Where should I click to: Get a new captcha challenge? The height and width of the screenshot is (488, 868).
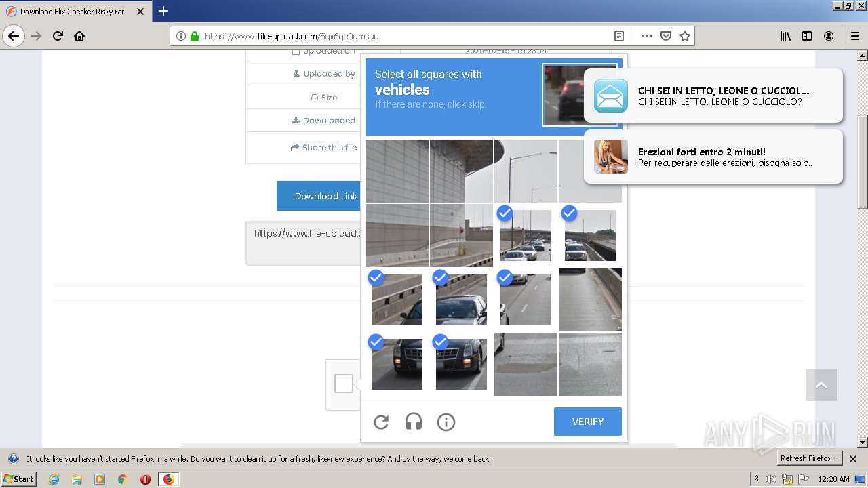point(381,422)
